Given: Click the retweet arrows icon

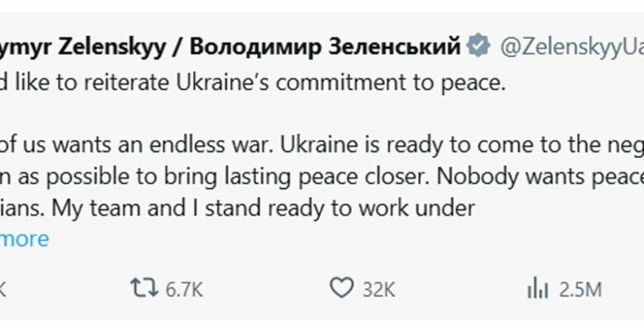Looking at the screenshot, I should point(144,288).
